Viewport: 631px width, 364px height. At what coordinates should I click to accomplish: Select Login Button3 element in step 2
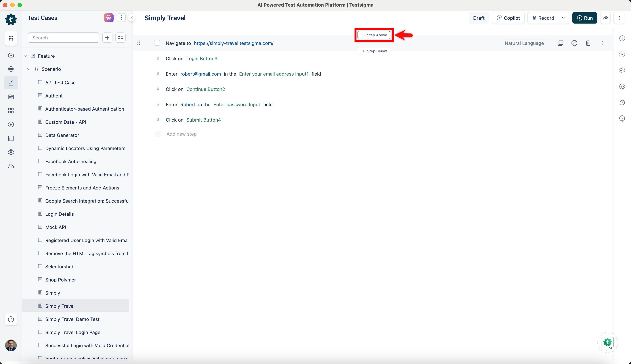[202, 58]
